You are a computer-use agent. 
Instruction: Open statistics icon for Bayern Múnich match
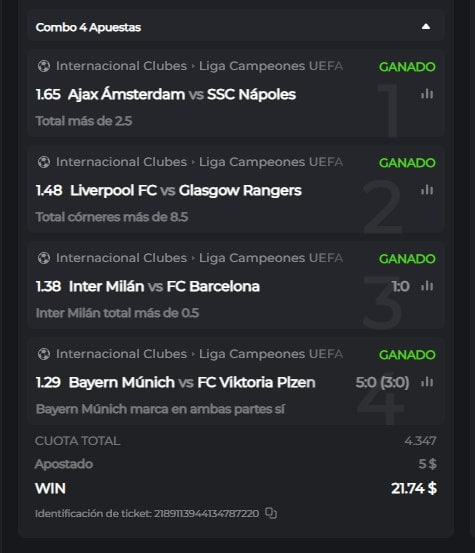[x=427, y=382]
